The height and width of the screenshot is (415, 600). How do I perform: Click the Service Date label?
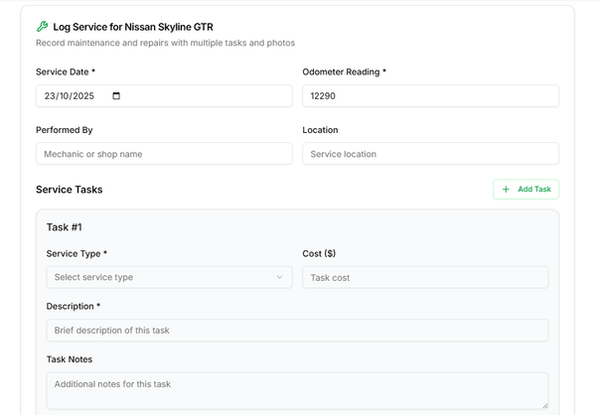click(x=65, y=72)
